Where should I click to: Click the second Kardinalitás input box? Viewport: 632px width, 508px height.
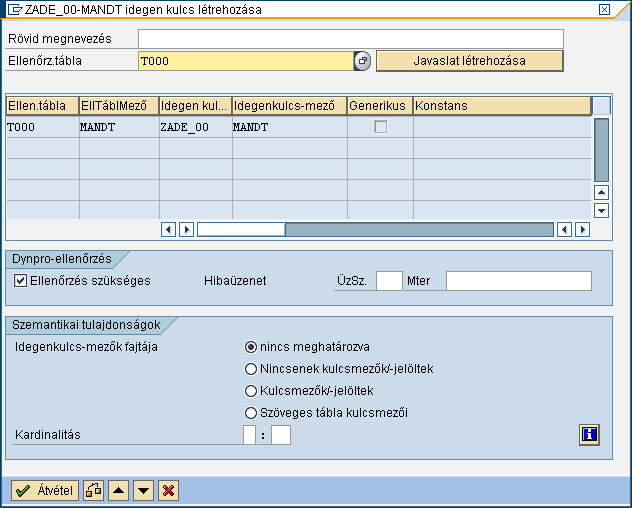click(x=281, y=435)
